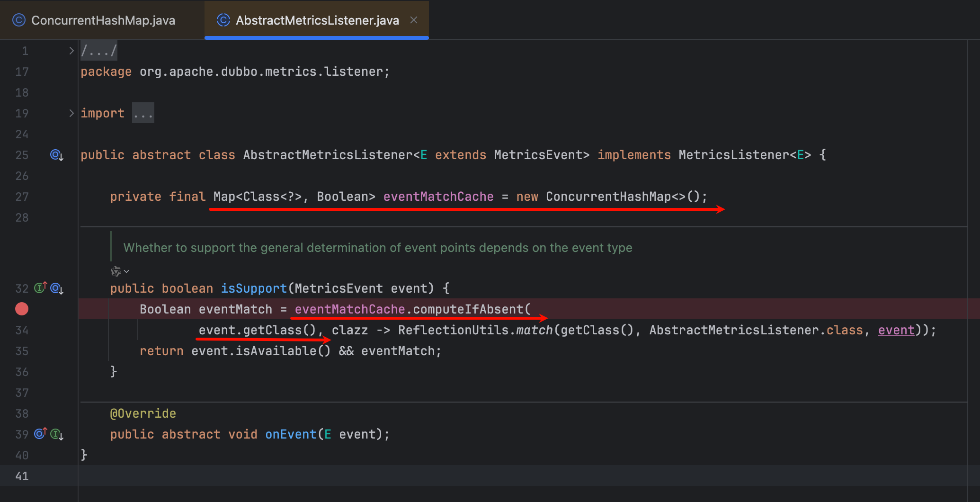Click the isSupport method name

coord(254,288)
